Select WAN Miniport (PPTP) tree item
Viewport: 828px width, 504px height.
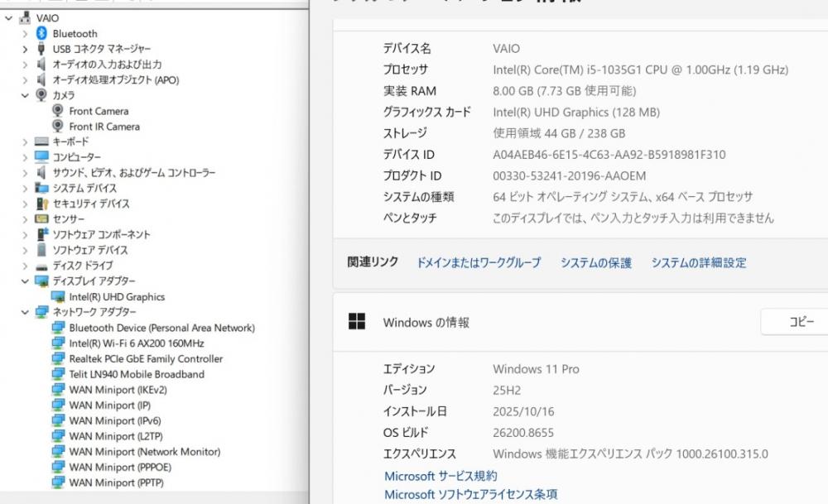(x=116, y=482)
